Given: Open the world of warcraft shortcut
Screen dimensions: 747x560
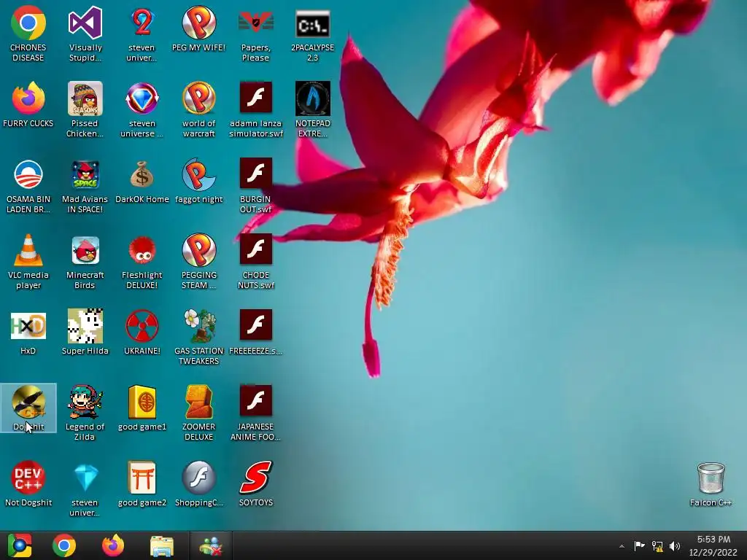Looking at the screenshot, I should [x=198, y=109].
